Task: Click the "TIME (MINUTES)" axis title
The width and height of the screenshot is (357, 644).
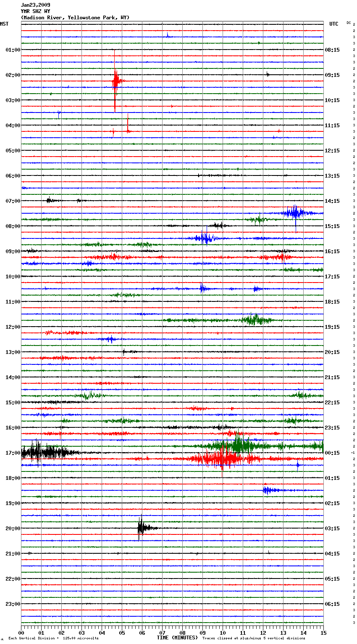Action: [177, 638]
